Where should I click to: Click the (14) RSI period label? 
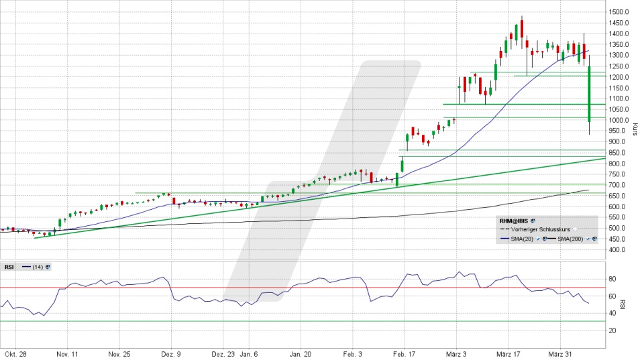tap(38, 267)
